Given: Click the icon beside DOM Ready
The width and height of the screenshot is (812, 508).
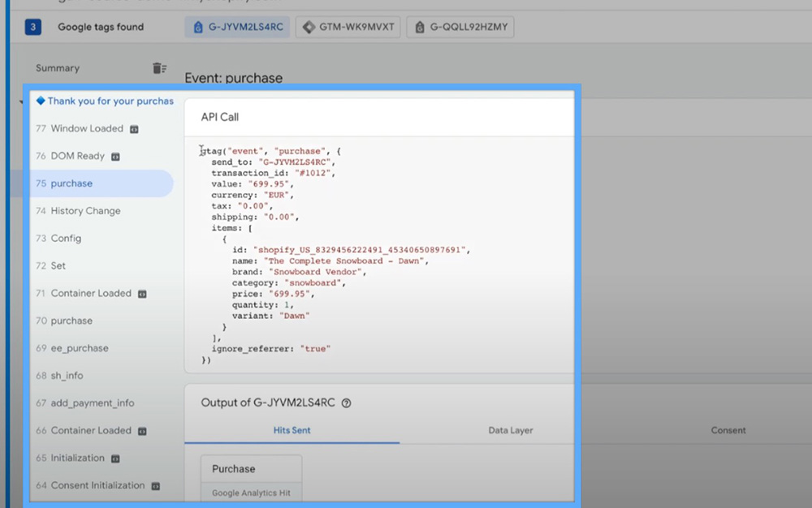Looking at the screenshot, I should click(x=115, y=157).
